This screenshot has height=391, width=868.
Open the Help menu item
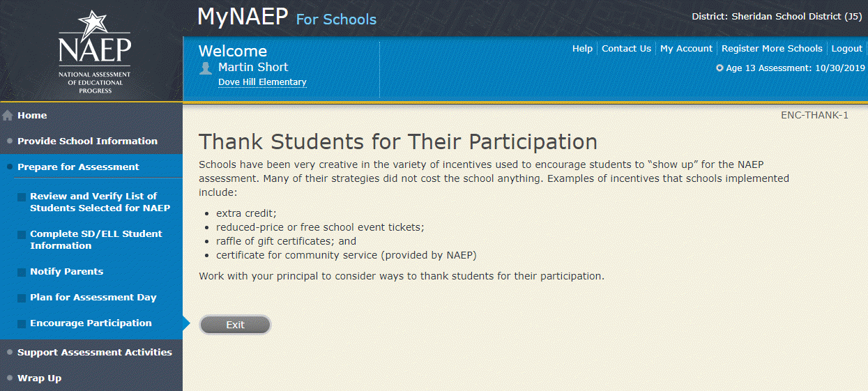point(582,49)
